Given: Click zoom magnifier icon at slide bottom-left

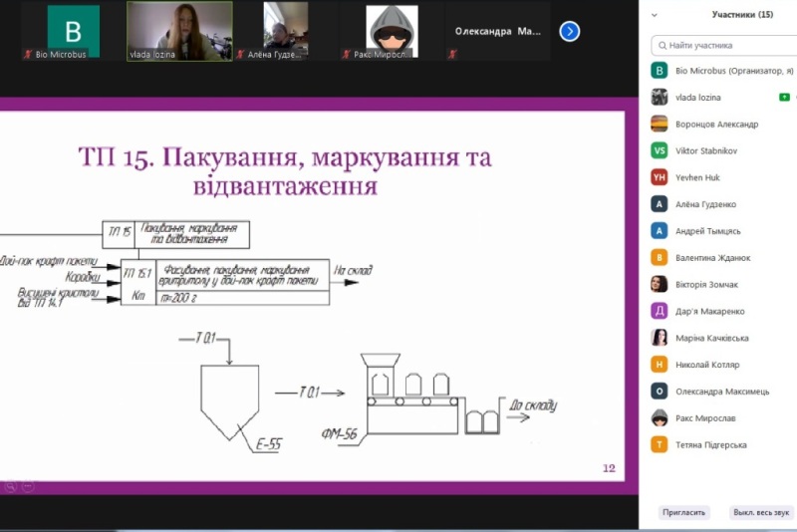Looking at the screenshot, I should point(10,487).
